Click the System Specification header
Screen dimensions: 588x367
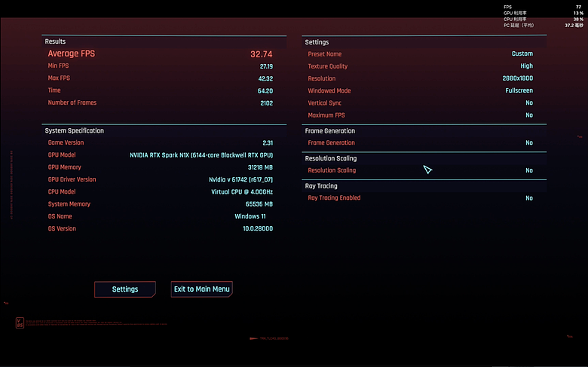tap(74, 131)
